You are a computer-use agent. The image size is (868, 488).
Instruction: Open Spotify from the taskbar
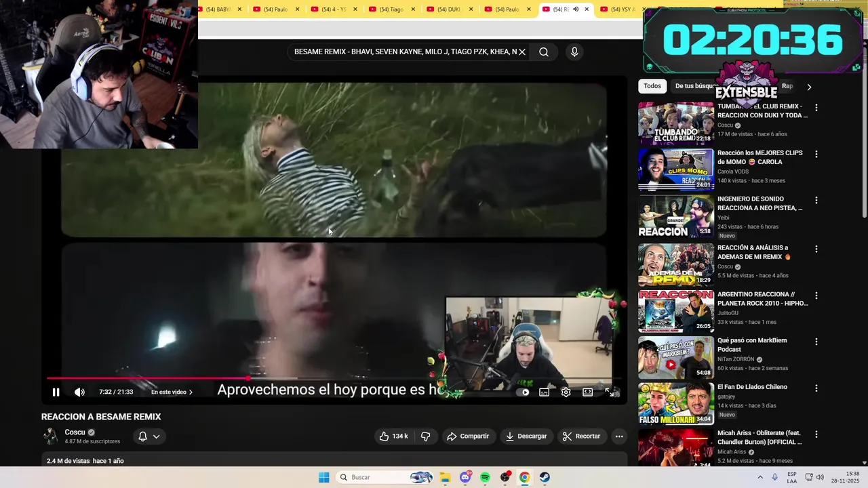485,477
